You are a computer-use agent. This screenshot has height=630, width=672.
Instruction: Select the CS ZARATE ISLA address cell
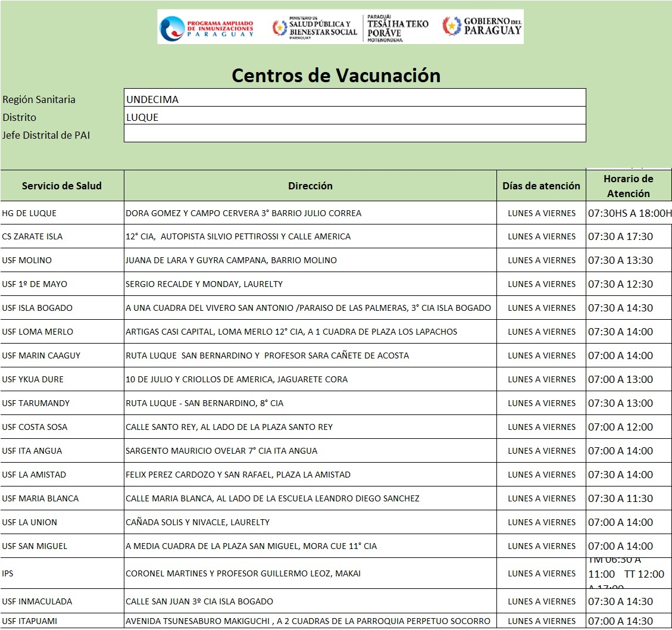310,236
